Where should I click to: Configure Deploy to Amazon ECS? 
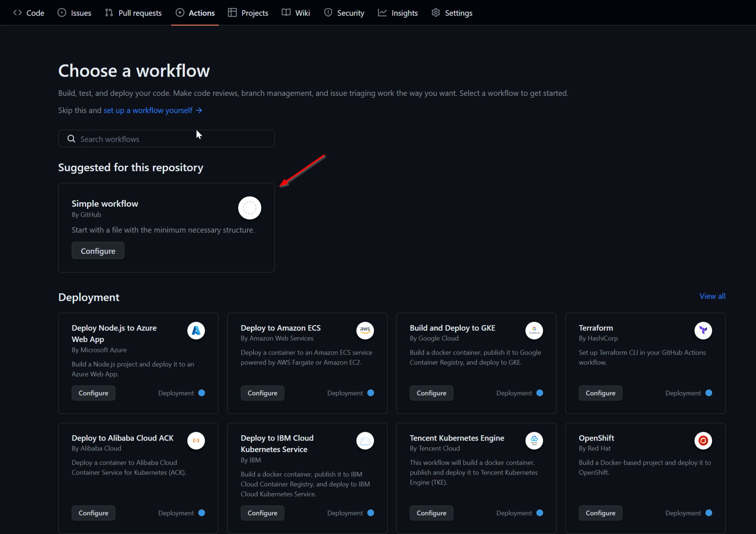[262, 393]
